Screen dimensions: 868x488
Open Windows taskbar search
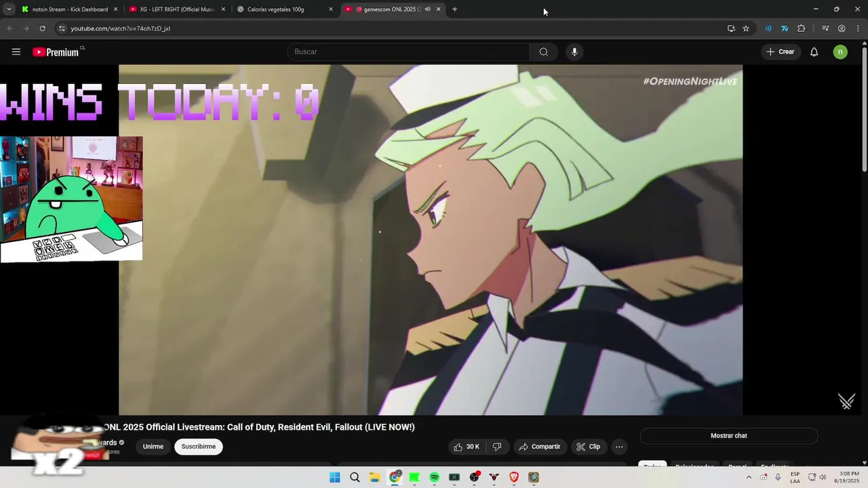(x=355, y=477)
